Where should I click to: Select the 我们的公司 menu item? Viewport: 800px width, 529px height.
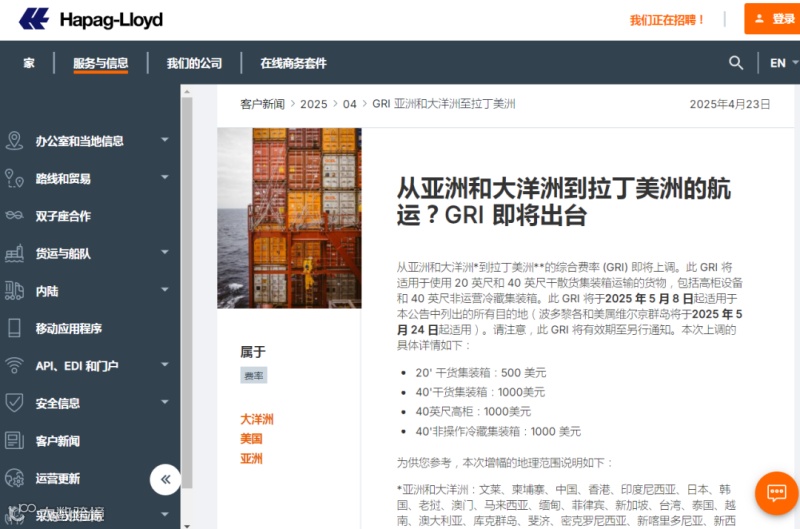pos(194,63)
